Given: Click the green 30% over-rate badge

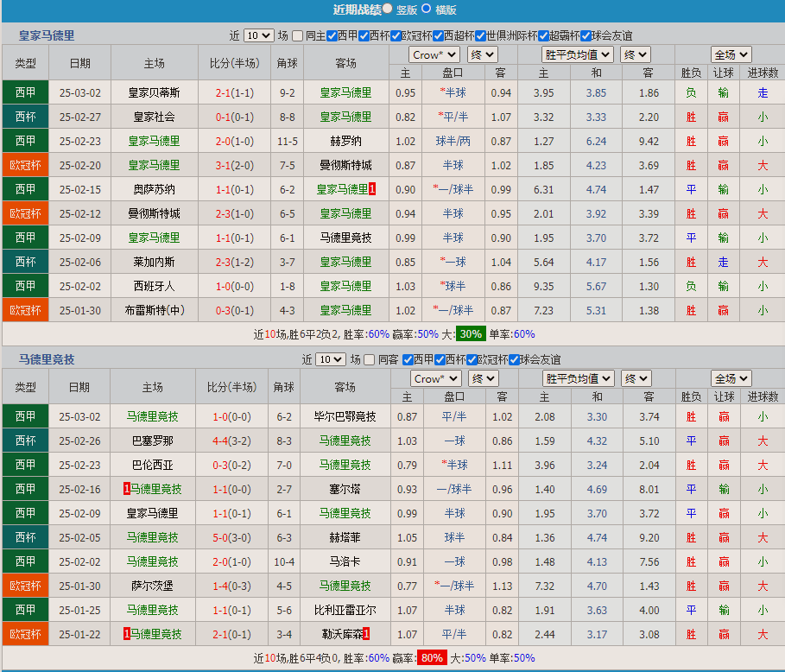Looking at the screenshot, I should (471, 334).
